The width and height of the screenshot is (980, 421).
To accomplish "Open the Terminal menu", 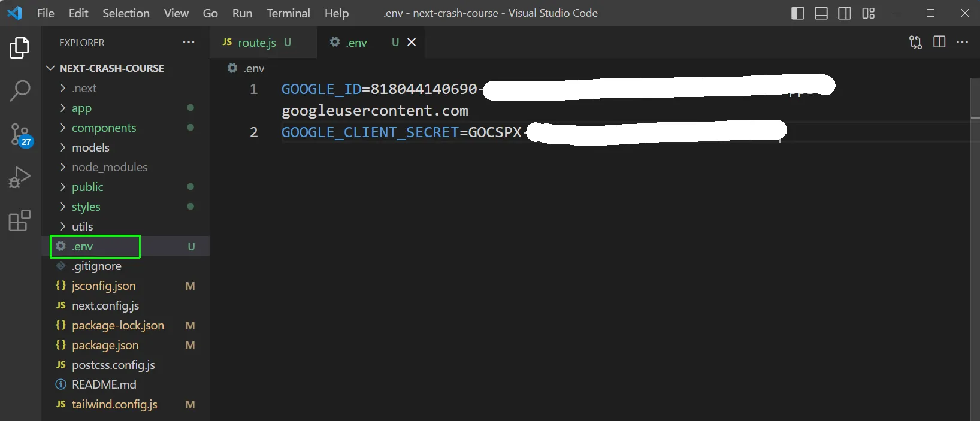I will pos(288,13).
